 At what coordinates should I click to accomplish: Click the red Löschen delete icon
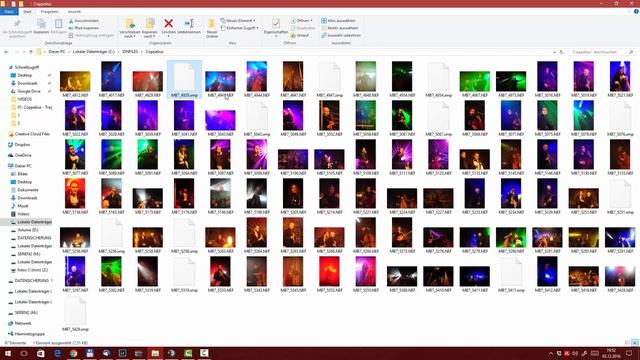168,24
